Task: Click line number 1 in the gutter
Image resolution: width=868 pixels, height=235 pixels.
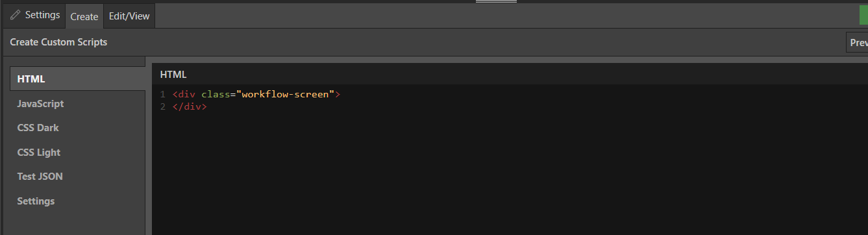Action: point(163,94)
